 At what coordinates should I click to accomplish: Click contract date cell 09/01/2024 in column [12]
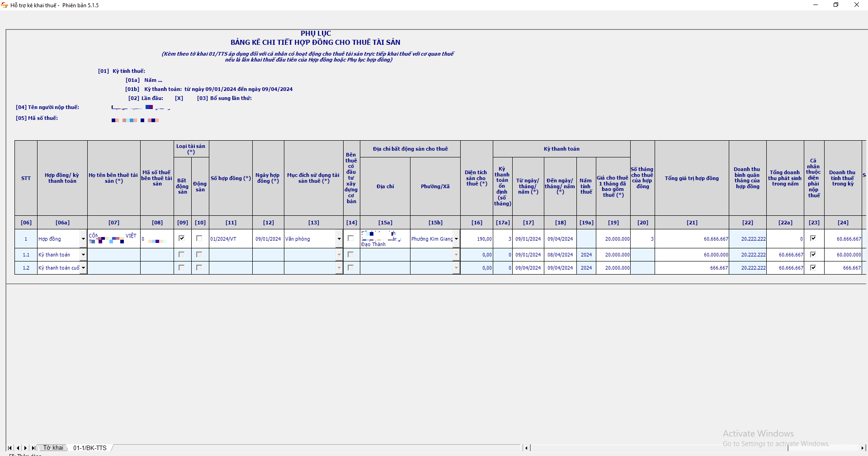click(x=268, y=239)
